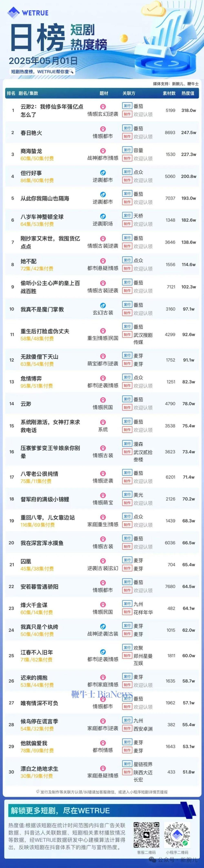The width and height of the screenshot is (204, 868).
Task: Click the 关联方 column header
Action: tap(129, 93)
